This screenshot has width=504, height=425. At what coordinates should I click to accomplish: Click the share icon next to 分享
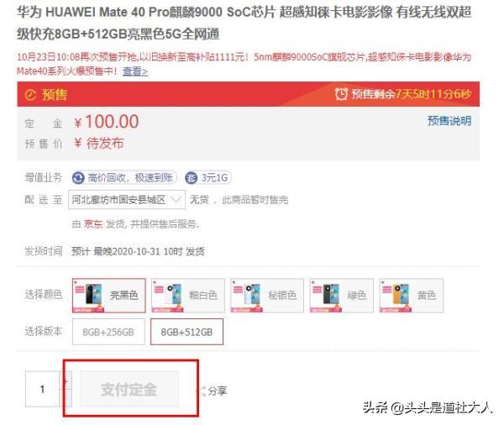[x=202, y=391]
